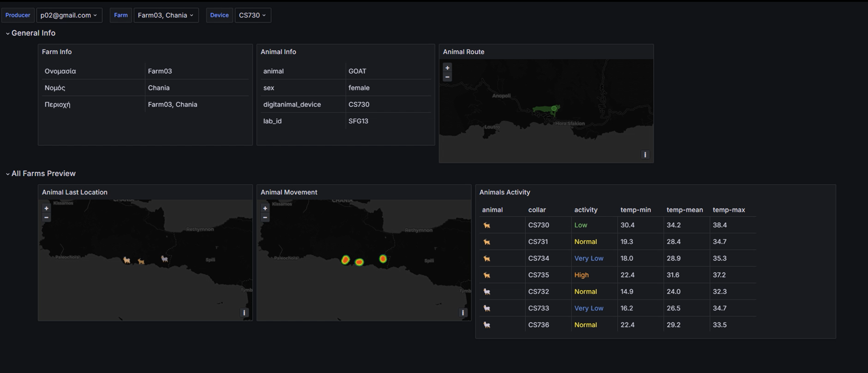Click zoom out on Animal Movement map
The width and height of the screenshot is (868, 373).
pyautogui.click(x=265, y=218)
